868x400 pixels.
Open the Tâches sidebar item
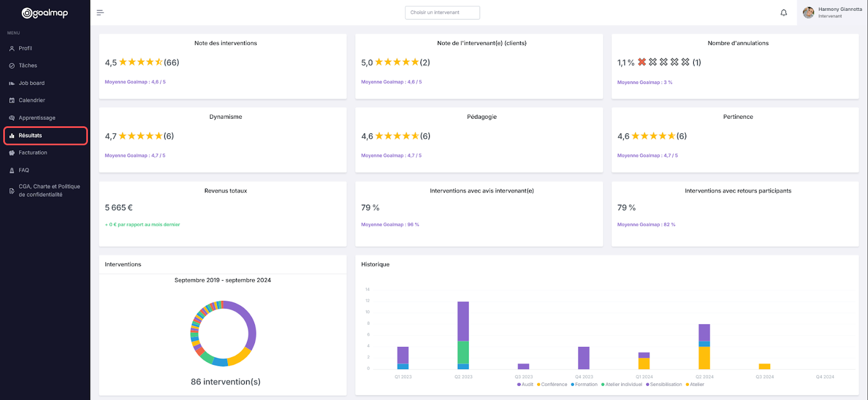(x=45, y=66)
